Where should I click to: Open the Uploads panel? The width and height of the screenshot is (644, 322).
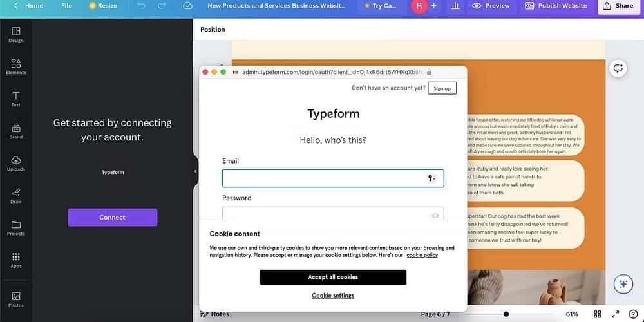15,163
